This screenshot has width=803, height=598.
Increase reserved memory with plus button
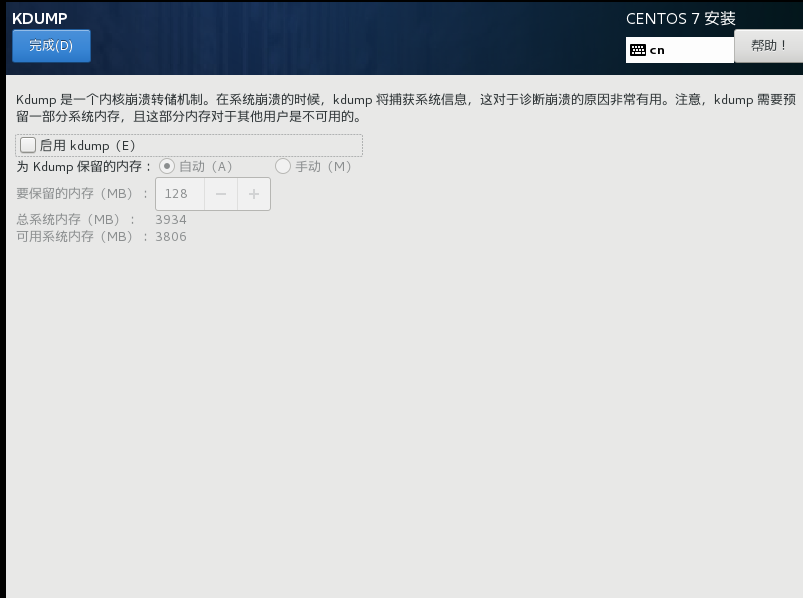tap(253, 194)
